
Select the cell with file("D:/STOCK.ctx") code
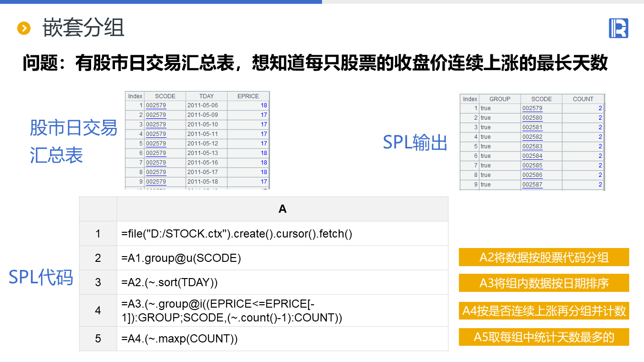tap(282, 234)
